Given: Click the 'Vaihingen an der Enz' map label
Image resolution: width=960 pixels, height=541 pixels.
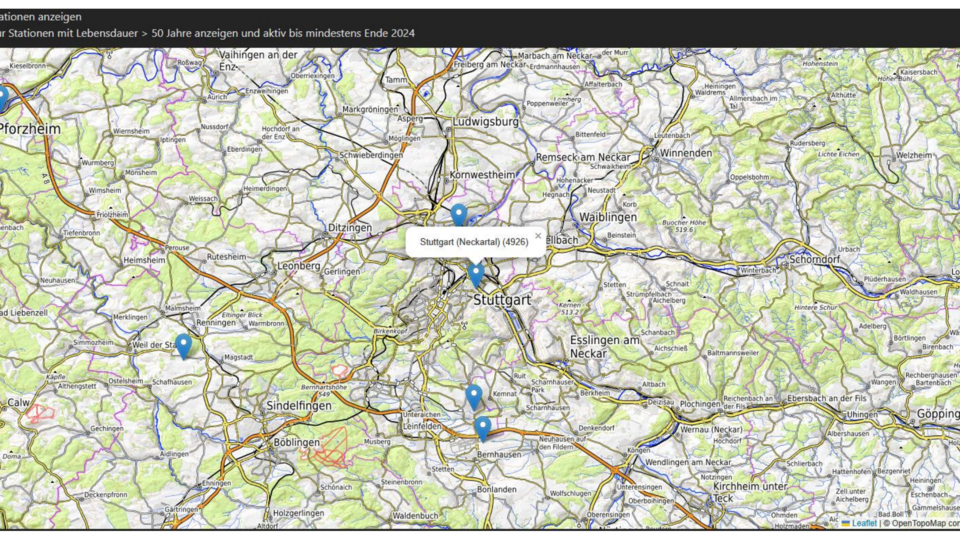Looking at the screenshot, I should pyautogui.click(x=258, y=59).
